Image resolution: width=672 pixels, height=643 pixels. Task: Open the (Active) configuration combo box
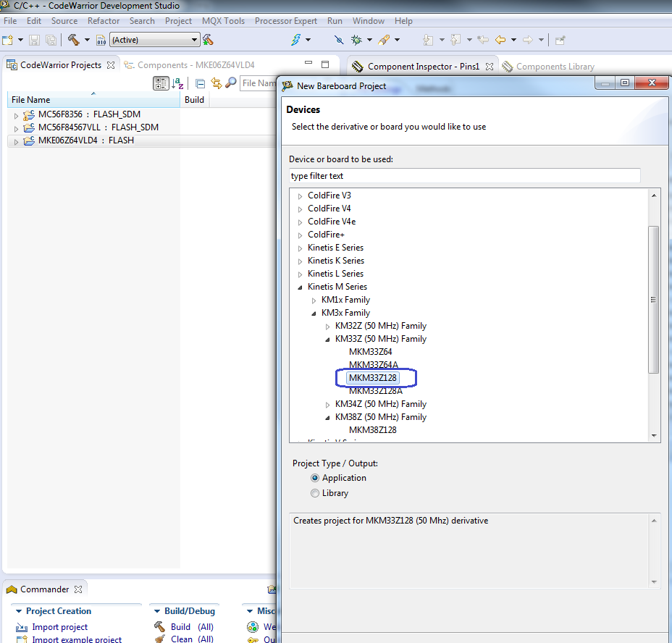pos(155,40)
